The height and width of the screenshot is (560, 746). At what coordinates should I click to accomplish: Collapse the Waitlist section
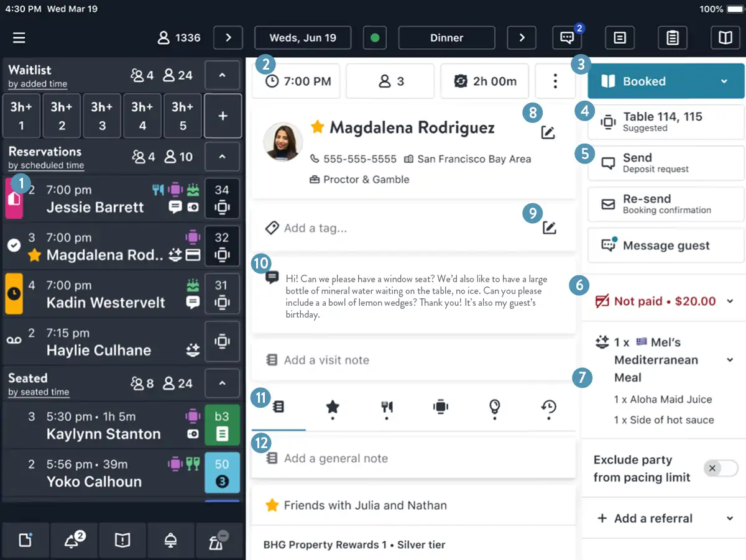pos(222,76)
